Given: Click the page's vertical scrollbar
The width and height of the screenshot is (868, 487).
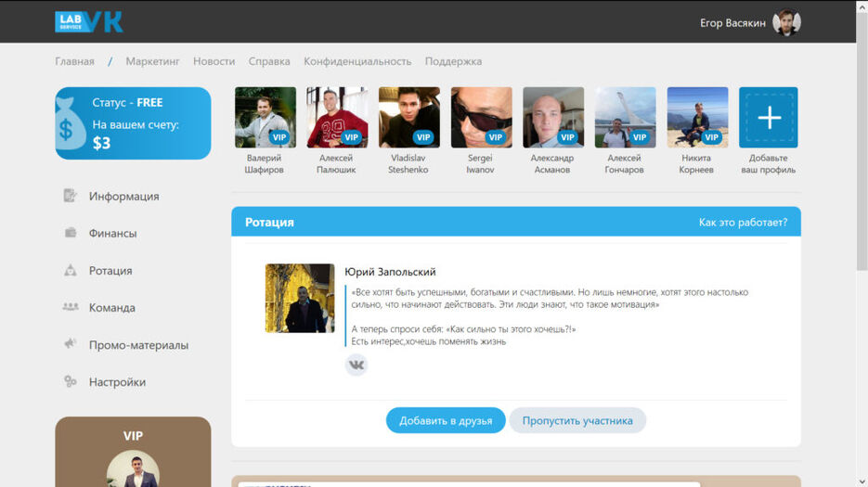Looking at the screenshot, I should (x=862, y=243).
